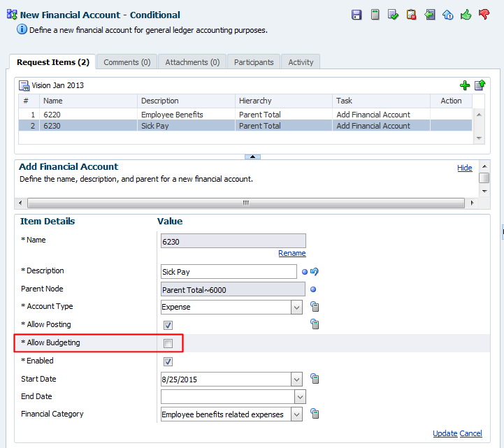This screenshot has width=504, height=448.
Task: Open the Financial Category dropdown
Action: click(x=296, y=414)
